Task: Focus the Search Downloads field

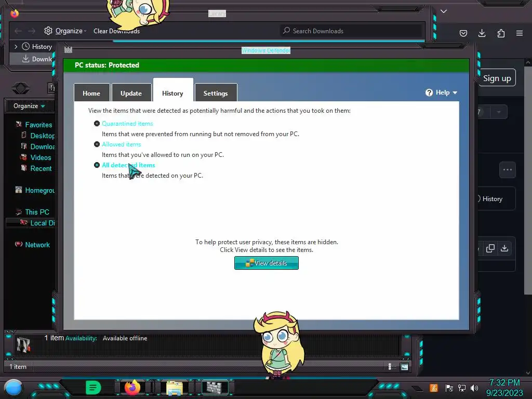Action: coord(351,31)
